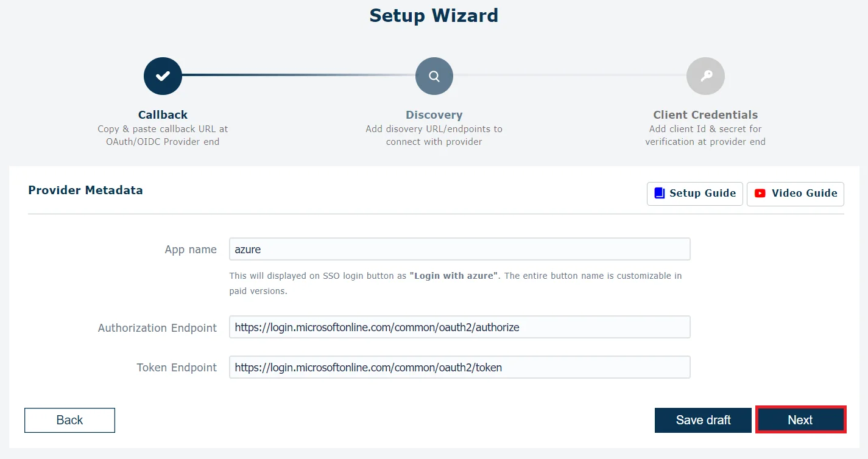868x459 pixels.
Task: Open the Setup Guide
Action: click(695, 194)
